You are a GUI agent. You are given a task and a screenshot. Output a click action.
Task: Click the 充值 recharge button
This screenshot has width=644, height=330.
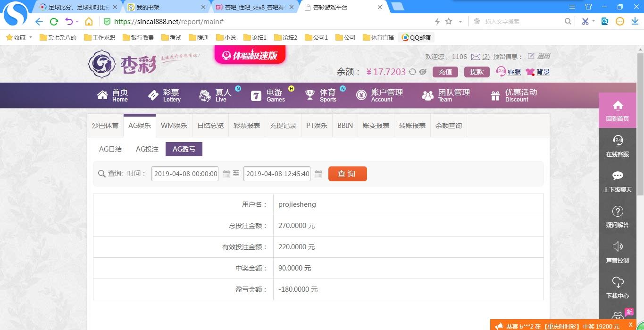point(445,72)
